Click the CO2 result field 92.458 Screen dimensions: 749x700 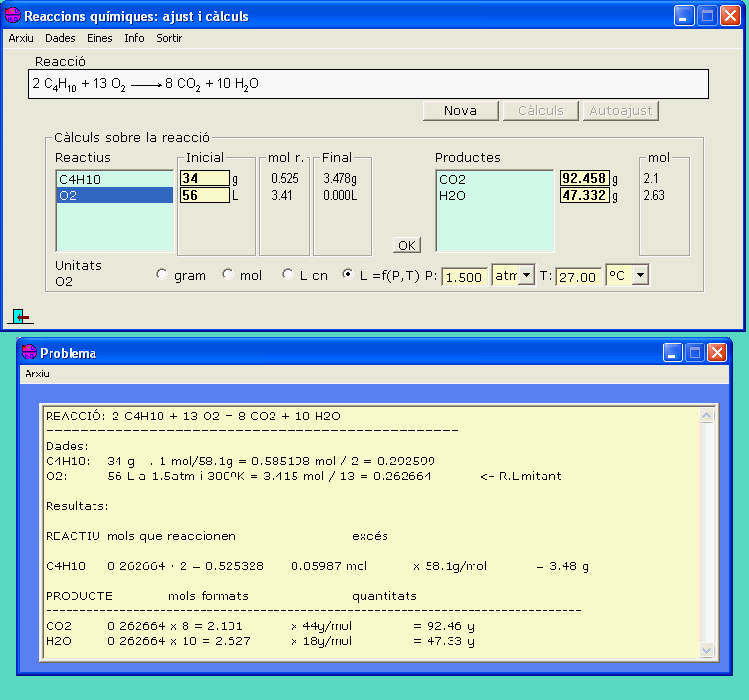[x=585, y=179]
